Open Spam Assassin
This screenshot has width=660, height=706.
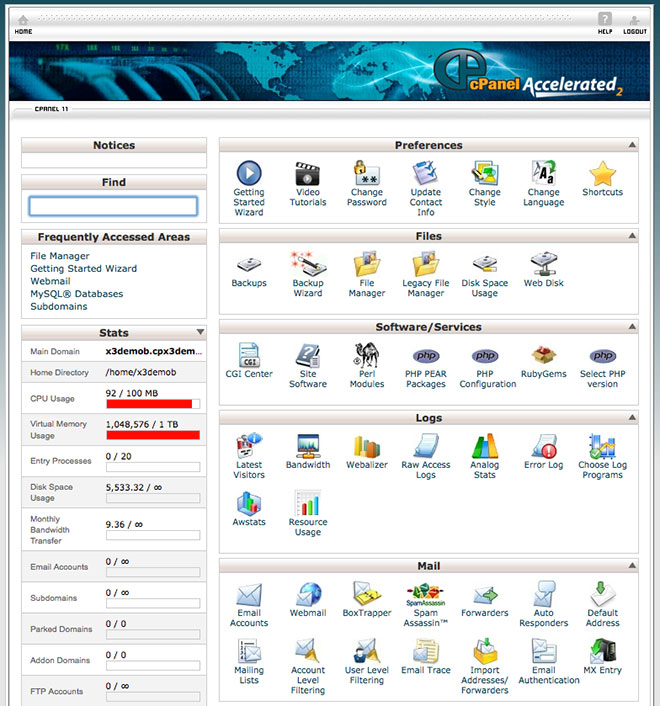[x=425, y=595]
